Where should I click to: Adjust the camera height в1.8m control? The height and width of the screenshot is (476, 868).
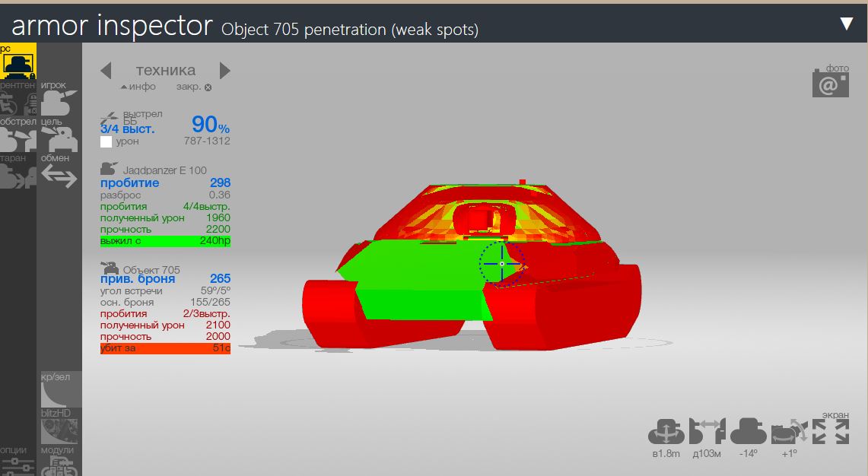coord(666,438)
